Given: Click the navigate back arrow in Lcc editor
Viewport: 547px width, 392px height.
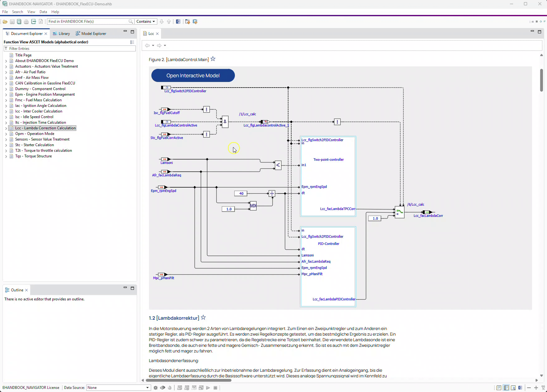Looking at the screenshot, I should pyautogui.click(x=147, y=45).
